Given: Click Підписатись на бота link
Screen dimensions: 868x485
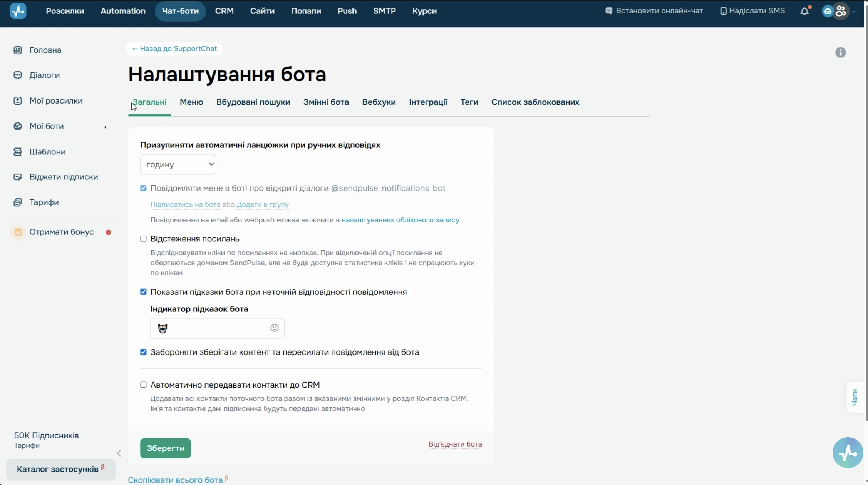Looking at the screenshot, I should click(185, 204).
